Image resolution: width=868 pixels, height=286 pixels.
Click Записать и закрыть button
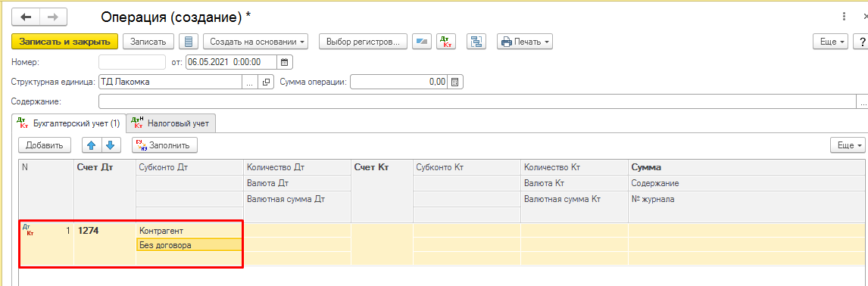click(65, 42)
